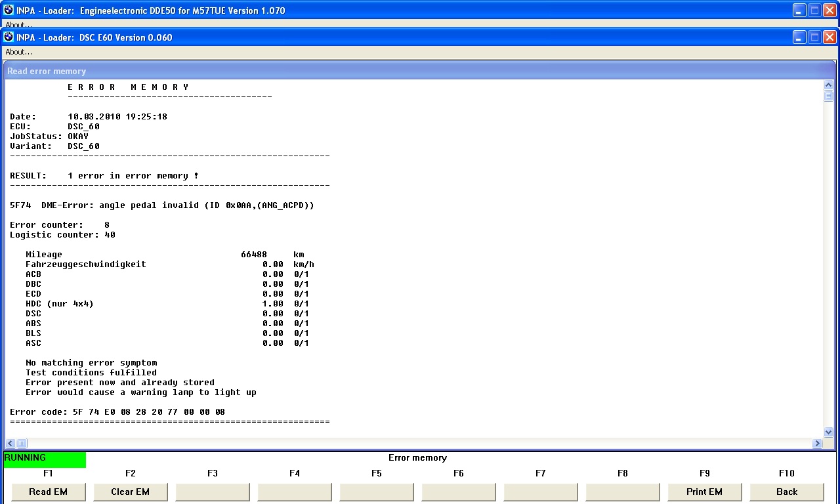Click the 'Variant: DSC_60' line

[54, 146]
